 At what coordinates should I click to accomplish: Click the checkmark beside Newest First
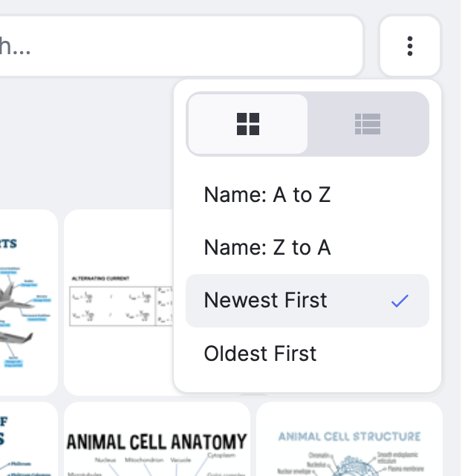(x=400, y=301)
